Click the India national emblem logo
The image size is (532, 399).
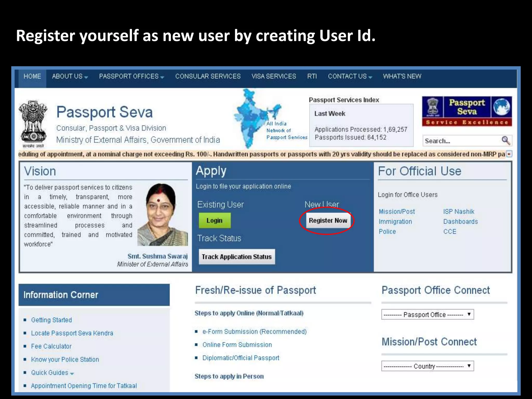tap(33, 124)
